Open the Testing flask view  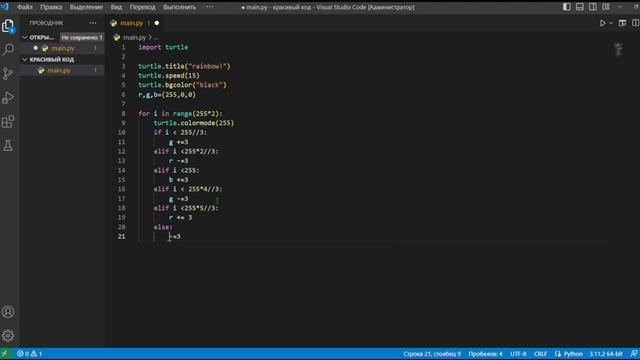click(8, 145)
